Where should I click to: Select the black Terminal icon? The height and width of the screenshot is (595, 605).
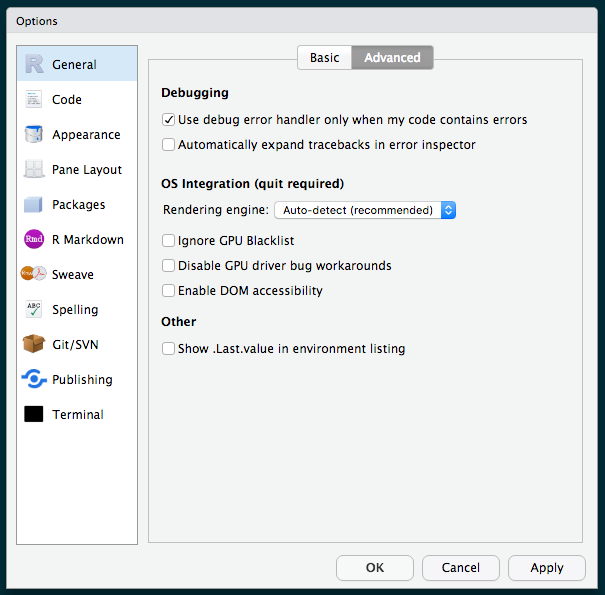(x=34, y=414)
